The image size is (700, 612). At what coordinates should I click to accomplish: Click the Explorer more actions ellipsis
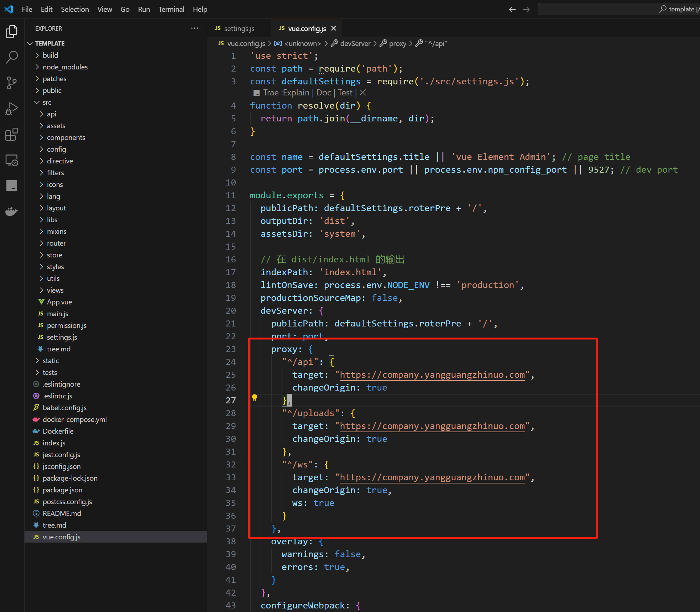point(194,28)
